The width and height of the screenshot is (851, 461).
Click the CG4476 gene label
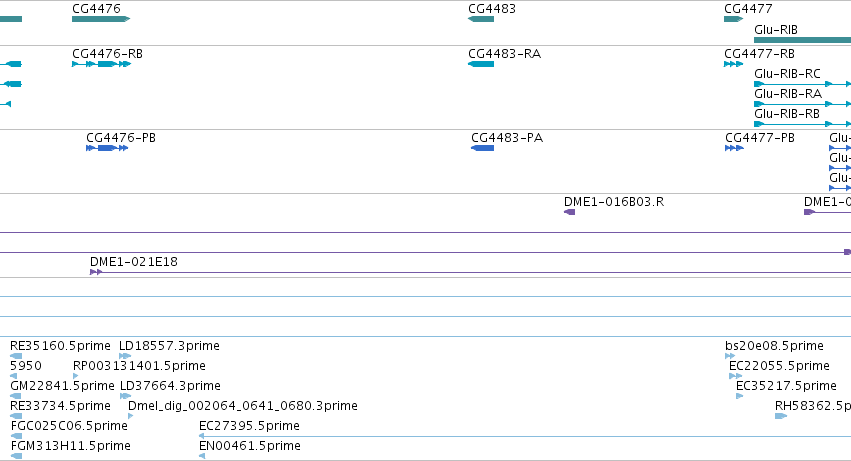[x=96, y=9]
